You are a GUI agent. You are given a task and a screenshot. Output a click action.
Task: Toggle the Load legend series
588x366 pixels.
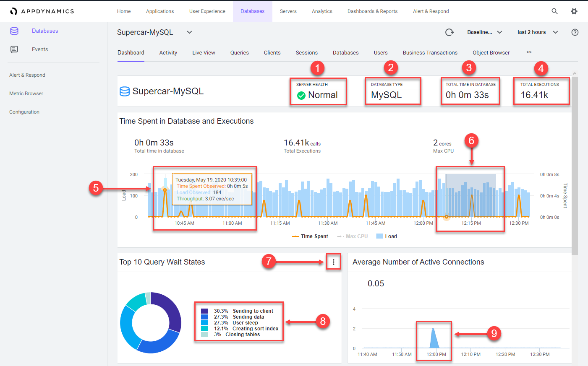(x=387, y=236)
